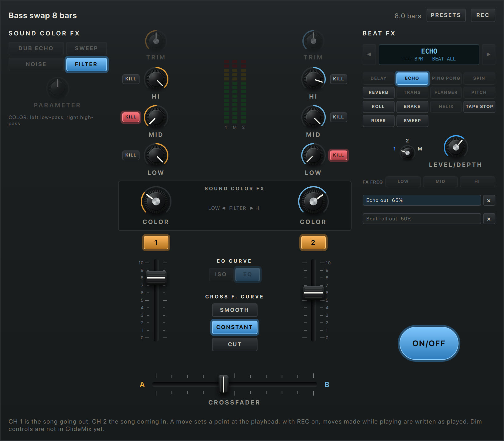Click the Beat FX channel selector knob

407,152
